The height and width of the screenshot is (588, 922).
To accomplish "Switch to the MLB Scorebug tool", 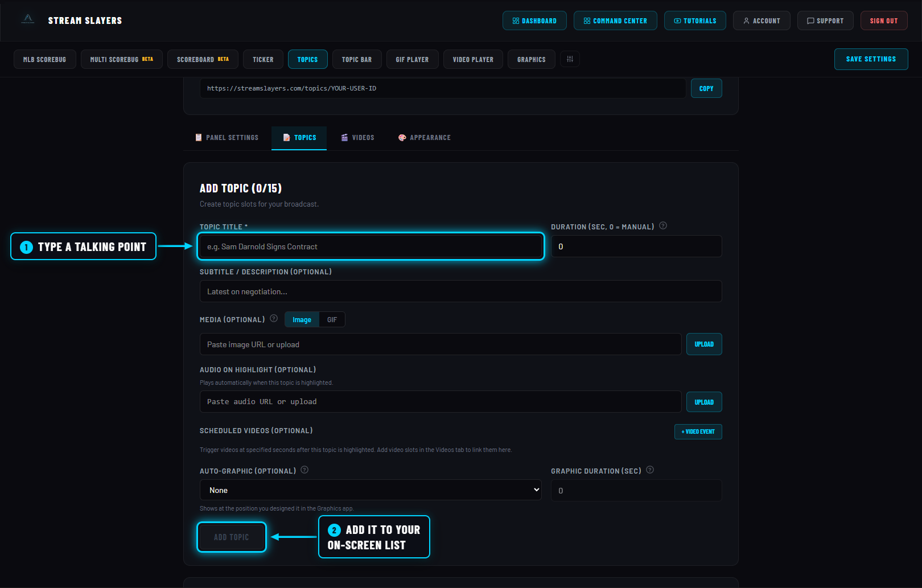I will pyautogui.click(x=45, y=59).
